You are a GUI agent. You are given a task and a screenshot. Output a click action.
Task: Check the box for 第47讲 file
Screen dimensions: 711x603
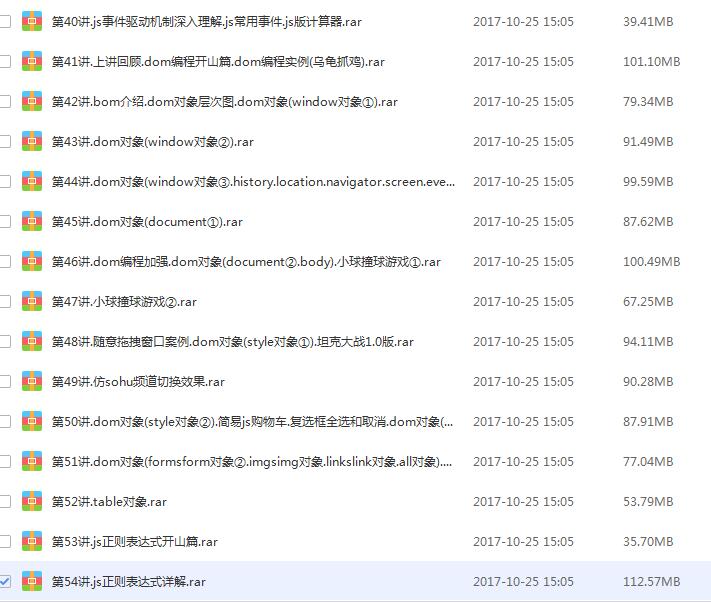5,301
